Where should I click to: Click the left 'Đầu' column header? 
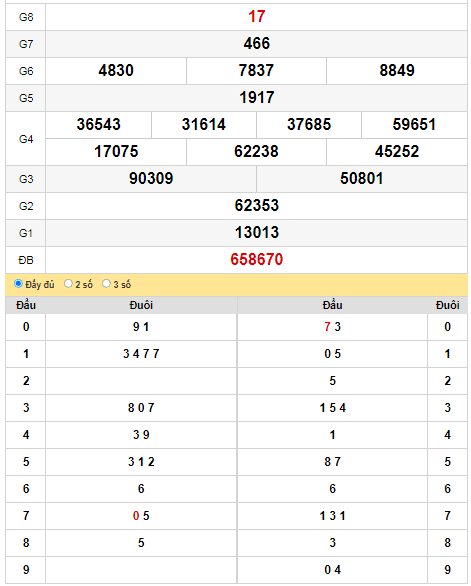coord(26,305)
